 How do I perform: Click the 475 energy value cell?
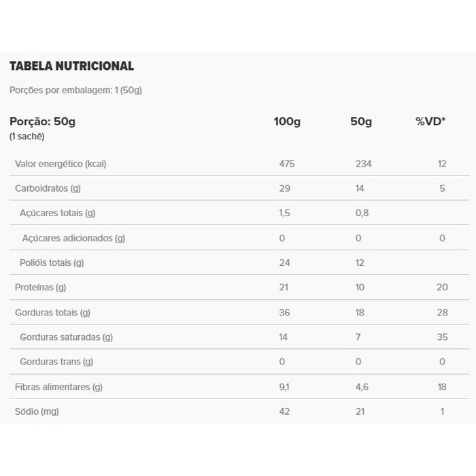pos(287,164)
